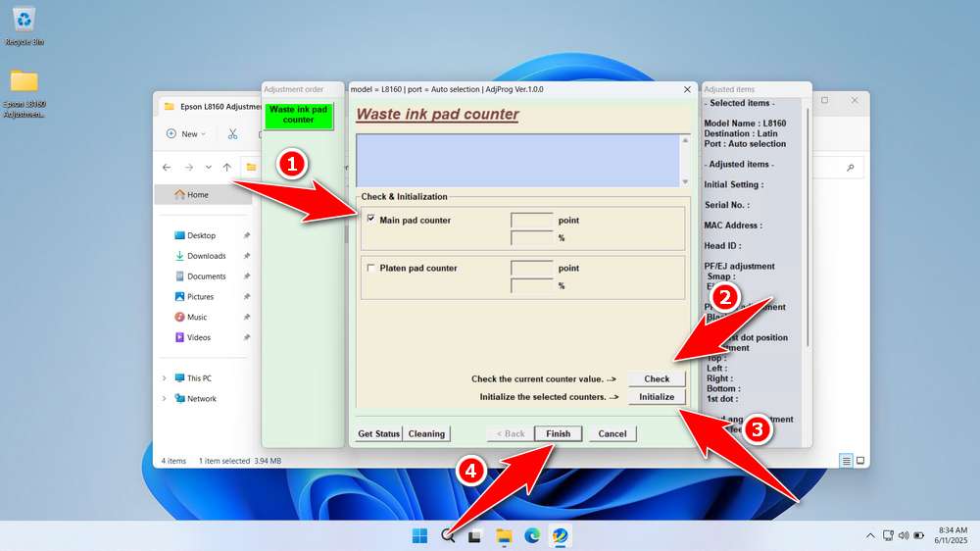This screenshot has height=551, width=980.
Task: Switch File Explorer to details view icon
Action: pyautogui.click(x=846, y=461)
